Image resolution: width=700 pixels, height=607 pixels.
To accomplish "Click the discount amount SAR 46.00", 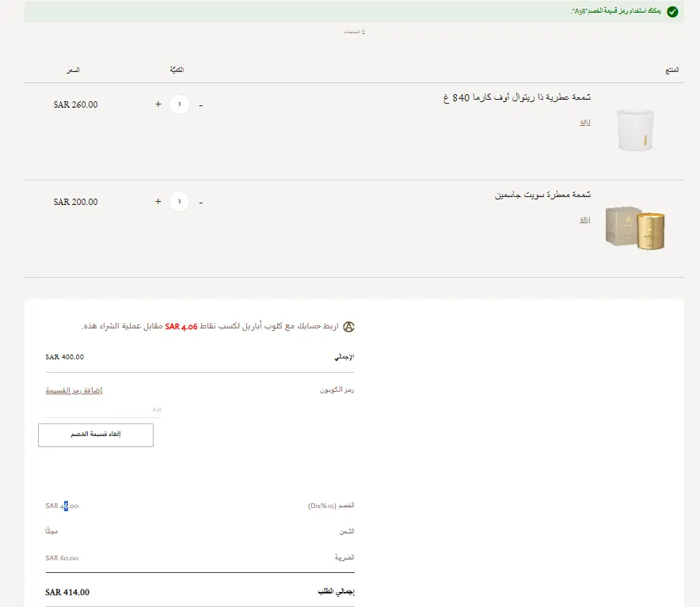I will coord(63,506).
